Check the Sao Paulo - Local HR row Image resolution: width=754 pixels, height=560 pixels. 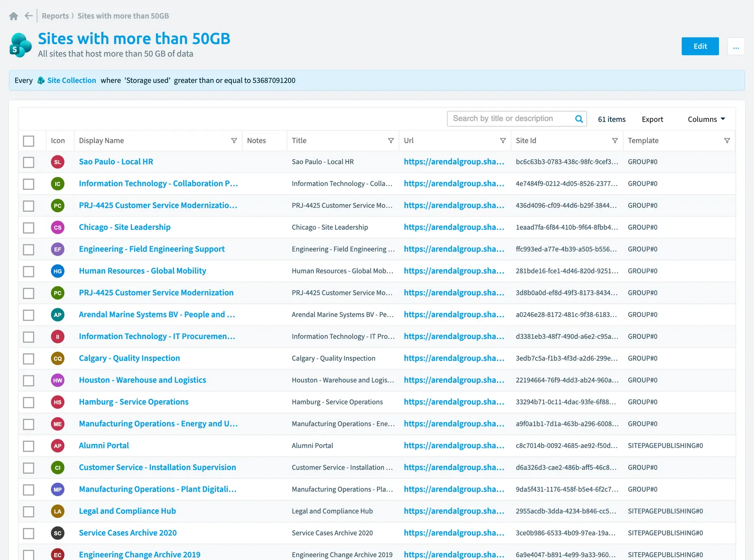click(29, 162)
